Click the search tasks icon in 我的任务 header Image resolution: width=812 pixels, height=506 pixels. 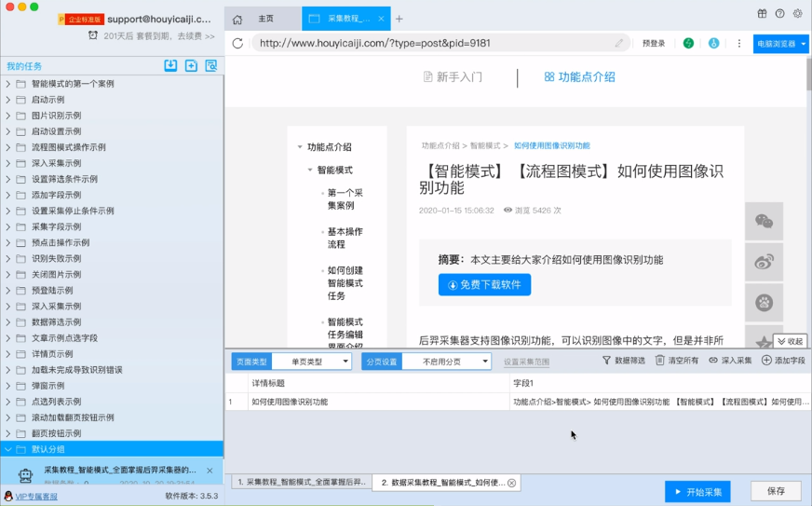211,66
